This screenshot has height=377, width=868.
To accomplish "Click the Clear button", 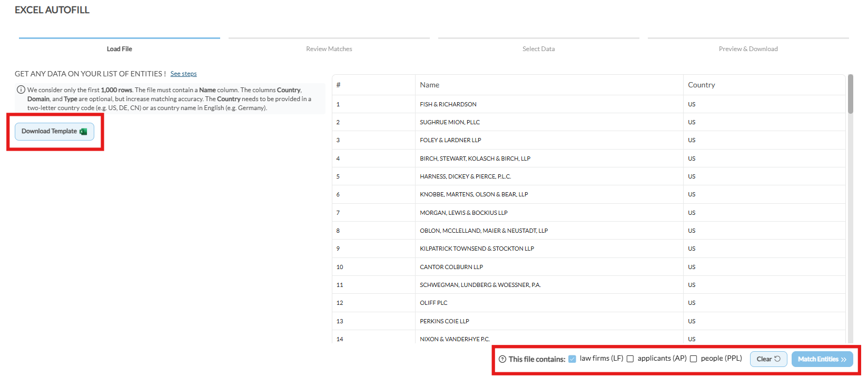I will (768, 359).
